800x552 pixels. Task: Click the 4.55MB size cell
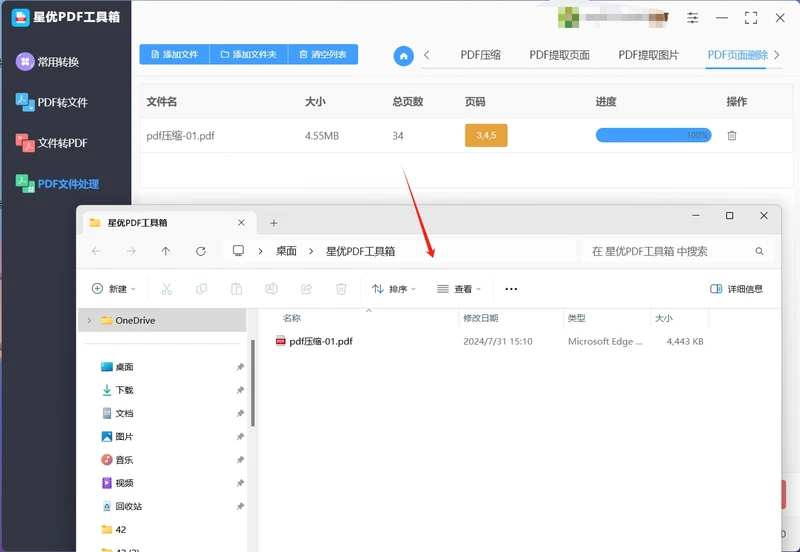pyautogui.click(x=322, y=136)
